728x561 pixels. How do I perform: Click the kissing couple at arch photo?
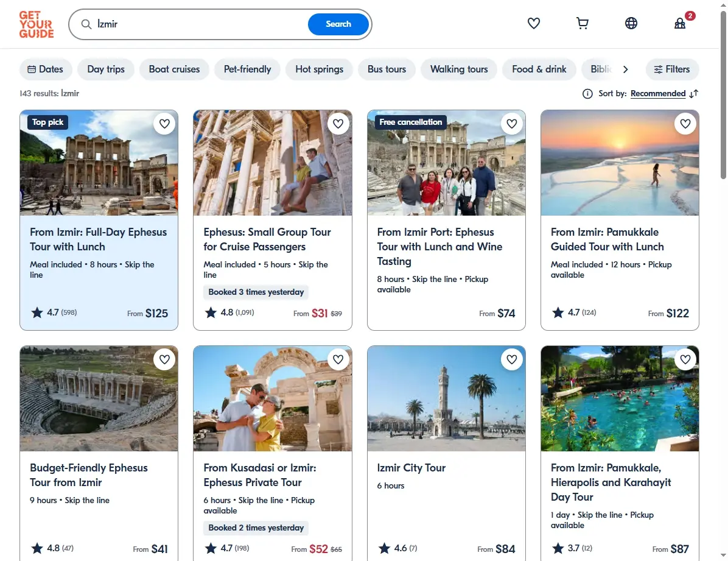[x=273, y=398]
